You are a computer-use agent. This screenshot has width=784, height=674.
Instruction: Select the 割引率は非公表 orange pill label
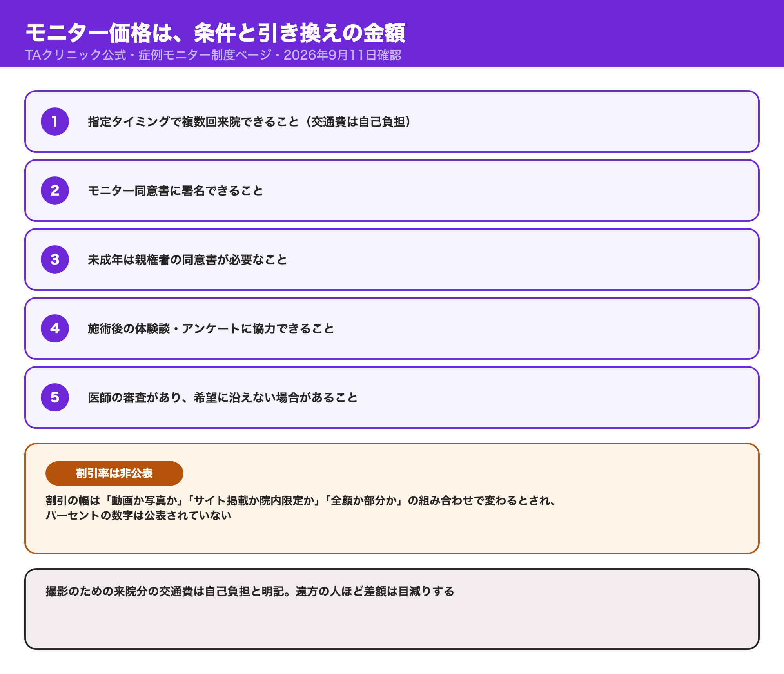(x=114, y=473)
